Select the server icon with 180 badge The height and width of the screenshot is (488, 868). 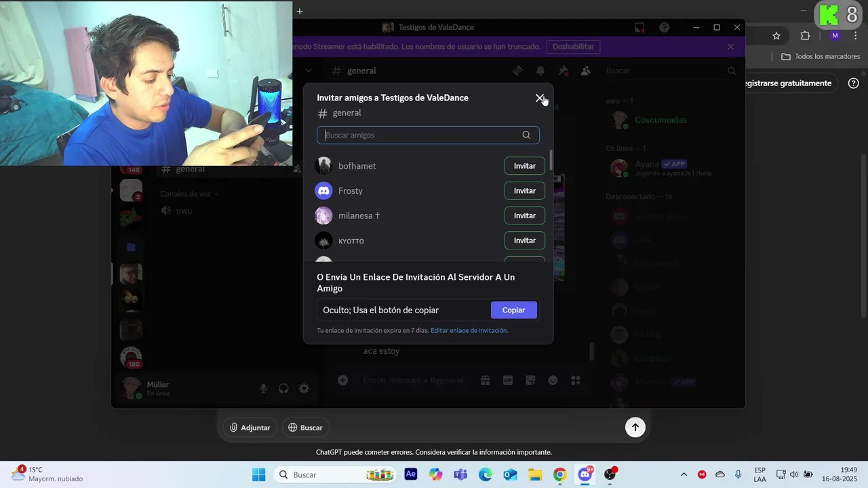click(131, 357)
